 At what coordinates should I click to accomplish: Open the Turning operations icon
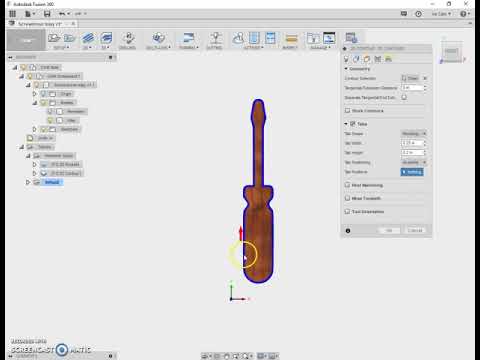(x=189, y=38)
